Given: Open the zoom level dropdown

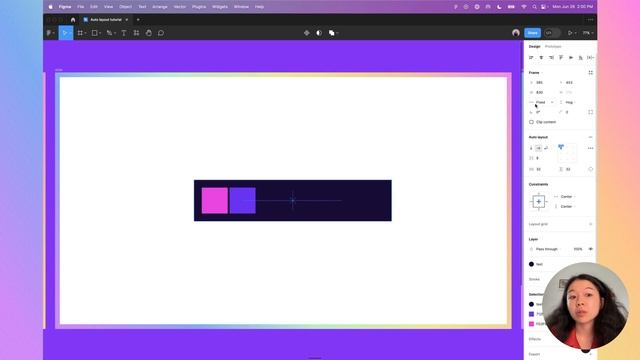Looking at the screenshot, I should point(588,33).
